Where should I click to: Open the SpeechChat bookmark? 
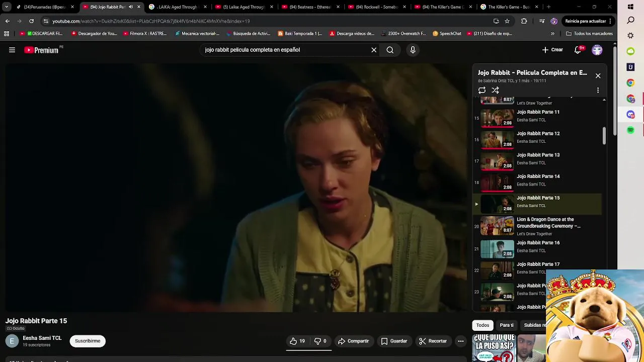(x=447, y=34)
